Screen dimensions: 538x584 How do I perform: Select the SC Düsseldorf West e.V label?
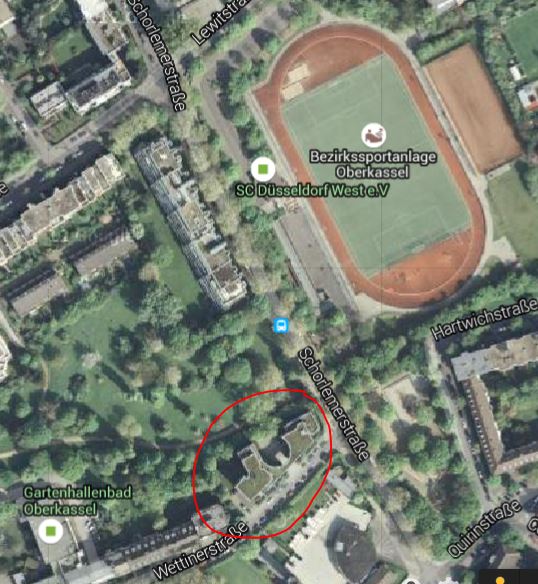312,191
